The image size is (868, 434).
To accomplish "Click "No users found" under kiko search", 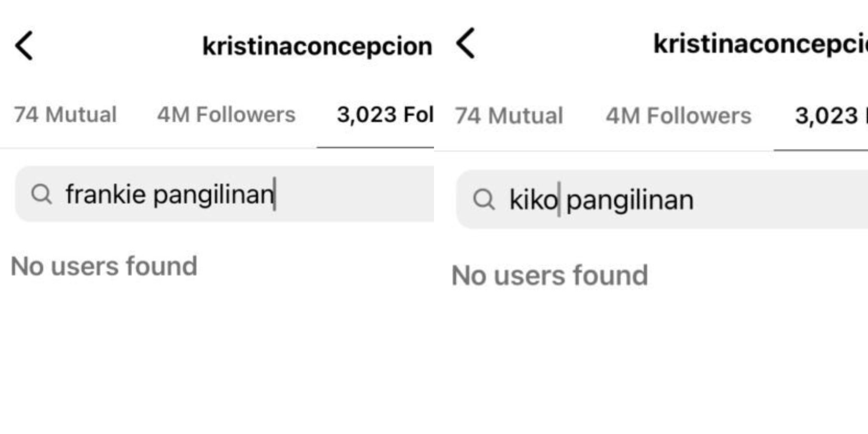I will 550,275.
